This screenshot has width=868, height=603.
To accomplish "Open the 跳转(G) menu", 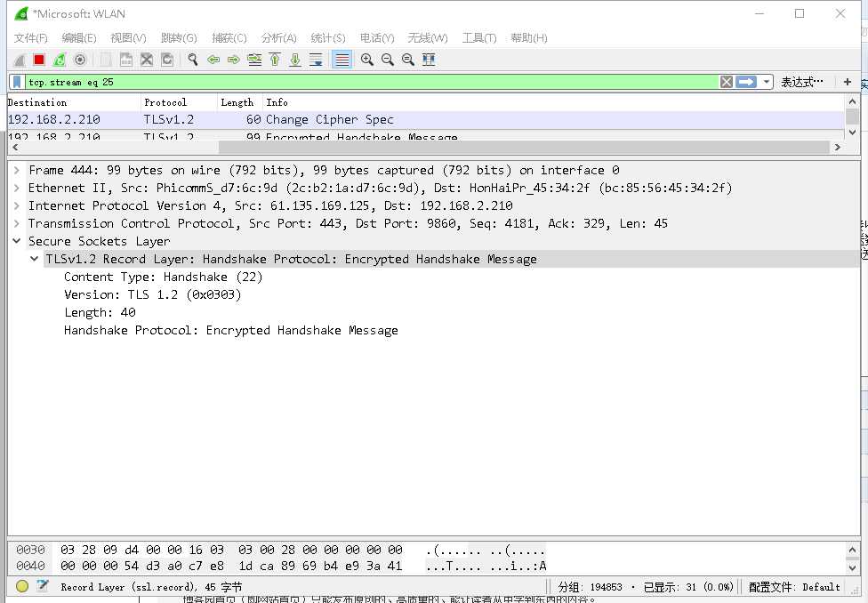I will [x=178, y=37].
